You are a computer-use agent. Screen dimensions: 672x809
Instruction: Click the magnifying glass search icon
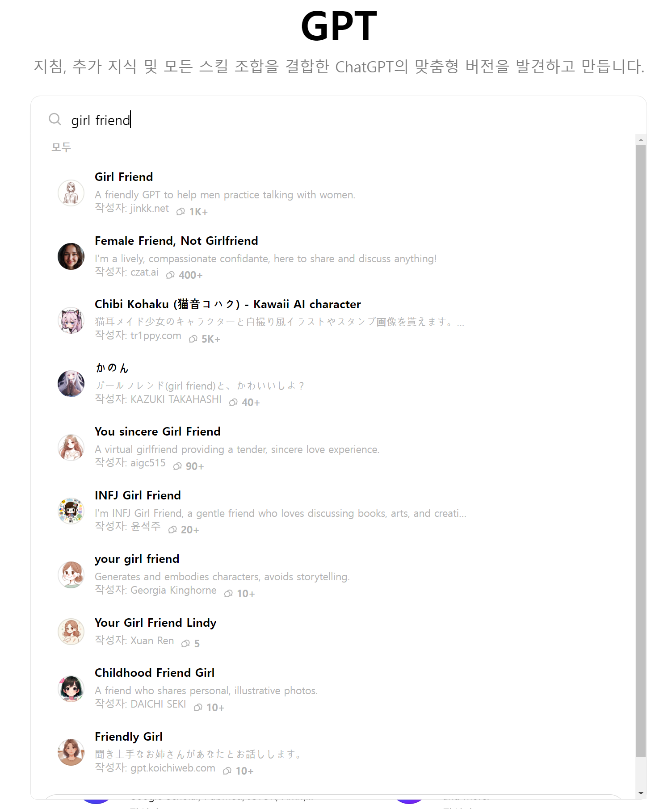click(55, 119)
